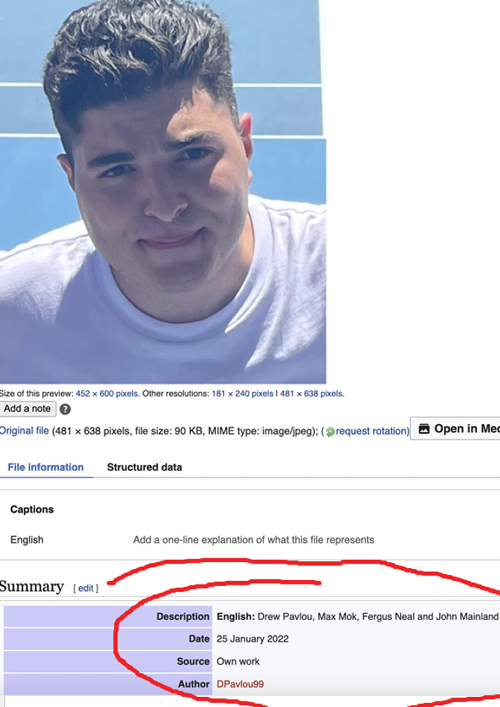Switch to the File information tab

click(46, 467)
